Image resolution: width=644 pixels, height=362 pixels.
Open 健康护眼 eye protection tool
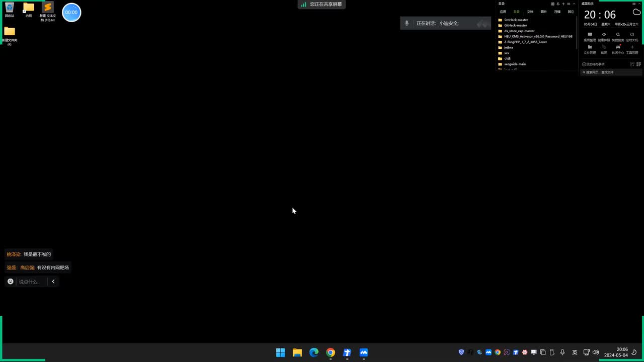[604, 37]
